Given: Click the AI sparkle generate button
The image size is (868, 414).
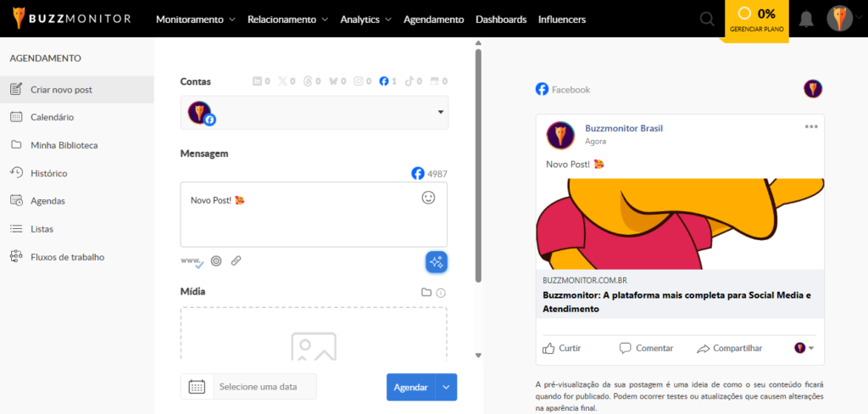Looking at the screenshot, I should (437, 262).
